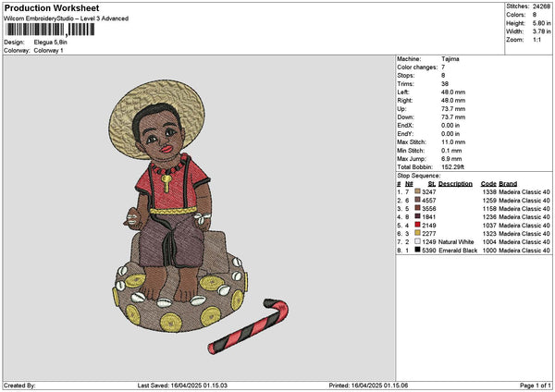Click the Trims value 38
Screen dimensions: 555x392
pyautogui.click(x=445, y=84)
